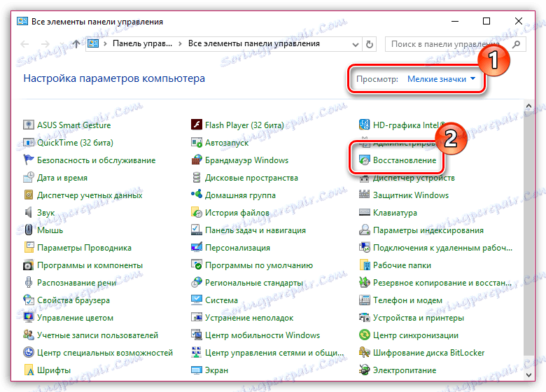Click the Параметры Проводника icon
The image size is (546, 392).
tap(28, 248)
